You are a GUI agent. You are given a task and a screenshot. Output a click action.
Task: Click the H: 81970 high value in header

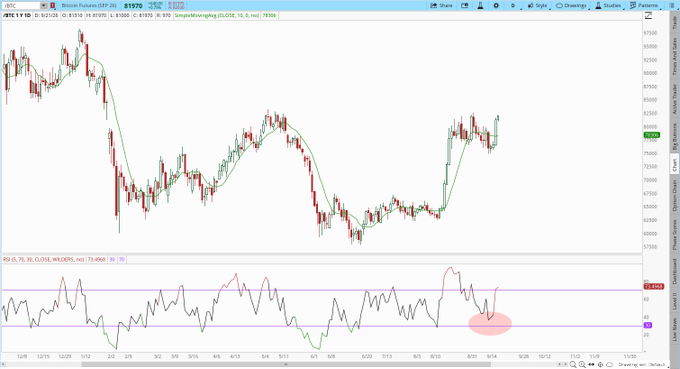[96, 15]
